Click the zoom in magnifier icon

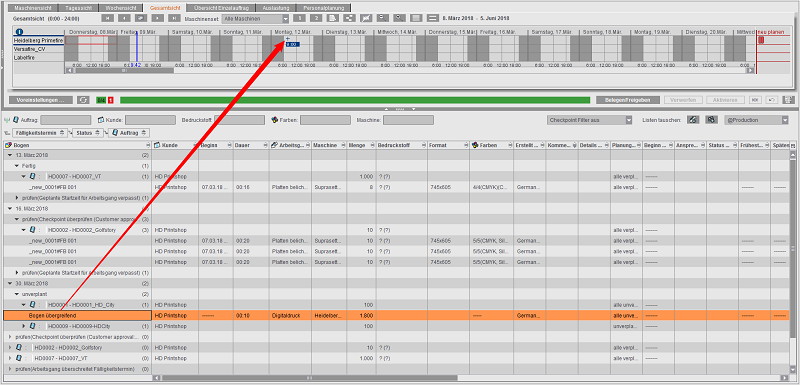[399, 18]
